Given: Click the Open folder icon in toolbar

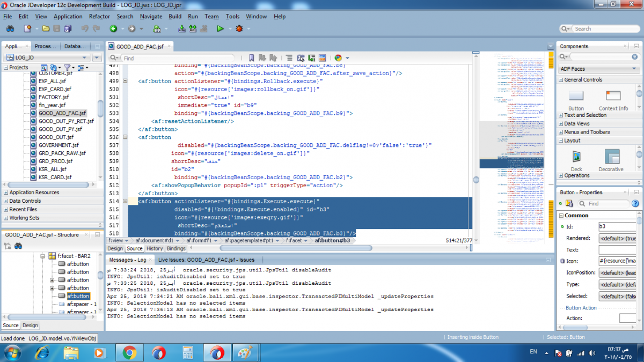Looking at the screenshot, I should pos(46,28).
